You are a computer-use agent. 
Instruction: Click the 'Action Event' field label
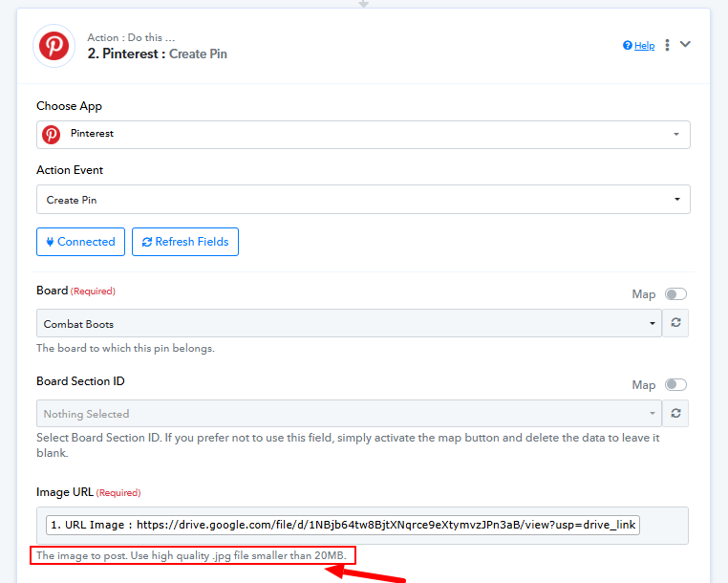point(70,170)
